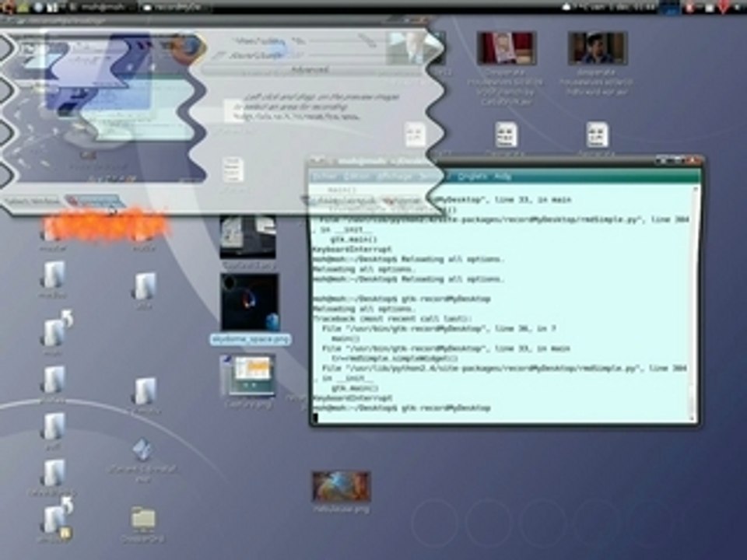Click the red shutdown icon in the top-right panel
The height and width of the screenshot is (560, 747).
click(724, 7)
